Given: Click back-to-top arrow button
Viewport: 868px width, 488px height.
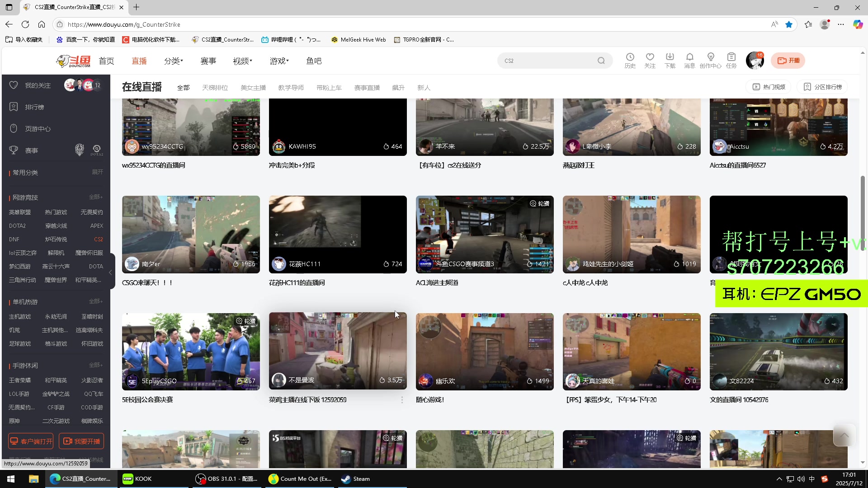Looking at the screenshot, I should point(844,435).
